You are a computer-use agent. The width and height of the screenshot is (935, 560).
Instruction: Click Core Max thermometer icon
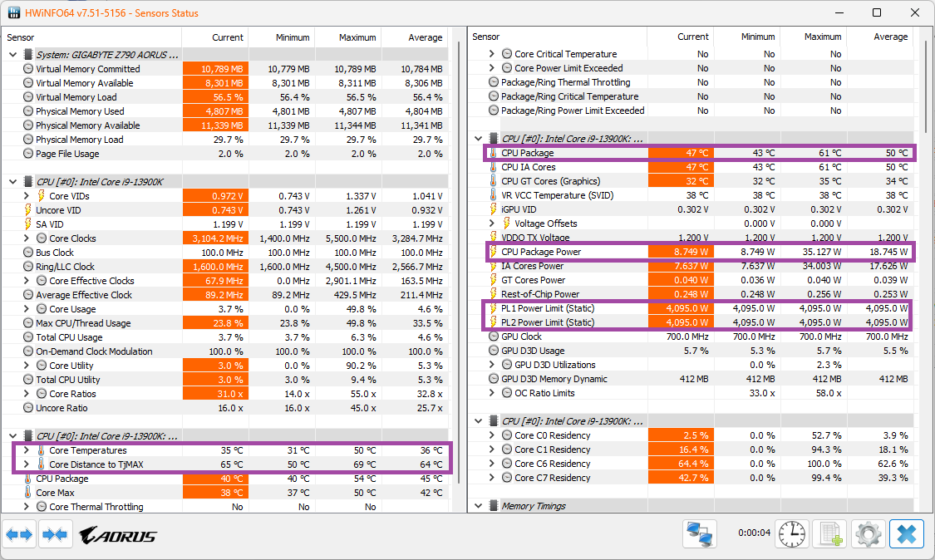click(x=28, y=493)
